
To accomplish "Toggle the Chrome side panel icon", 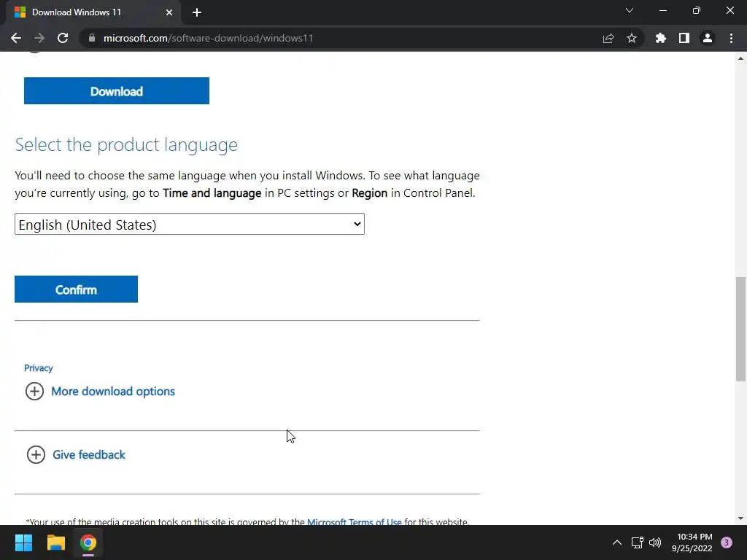I will tap(684, 38).
